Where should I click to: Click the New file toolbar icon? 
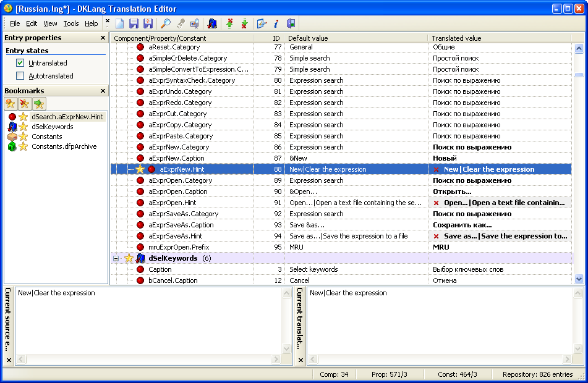pos(119,23)
